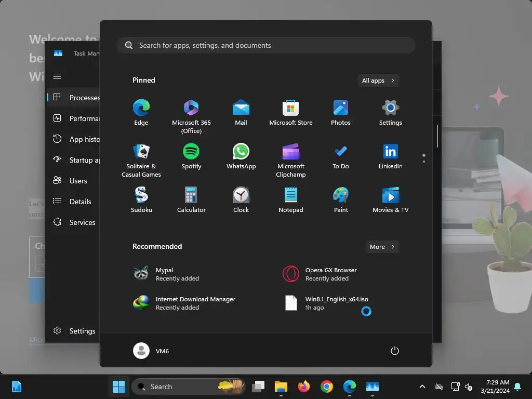This screenshot has height=399, width=532.
Task: Open Google Chrome from the taskbar
Action: [327, 387]
